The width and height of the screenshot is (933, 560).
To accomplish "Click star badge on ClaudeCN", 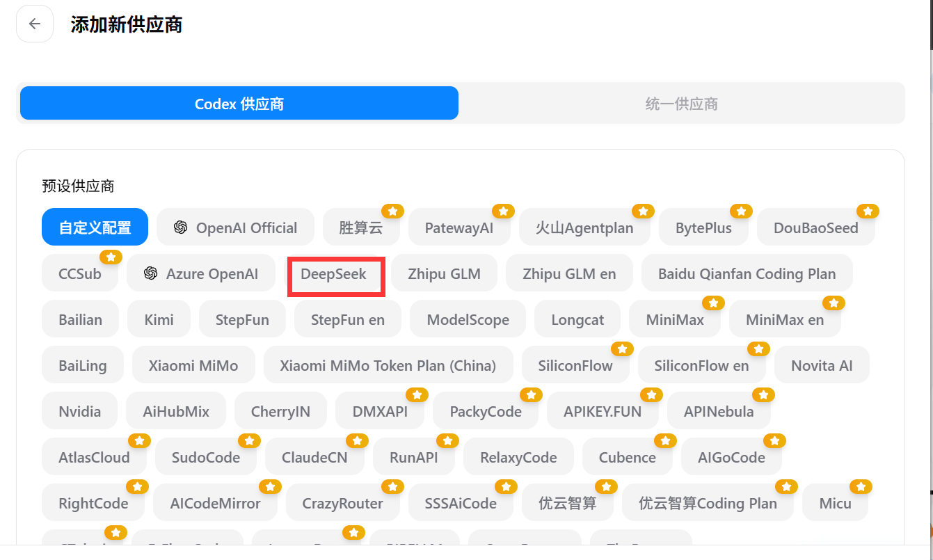I will (x=357, y=440).
